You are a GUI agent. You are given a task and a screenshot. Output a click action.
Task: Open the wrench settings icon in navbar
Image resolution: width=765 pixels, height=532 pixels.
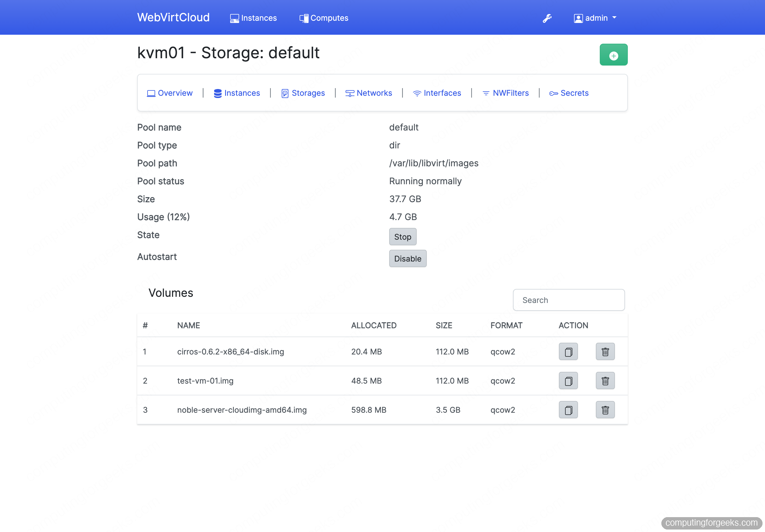pyautogui.click(x=547, y=18)
